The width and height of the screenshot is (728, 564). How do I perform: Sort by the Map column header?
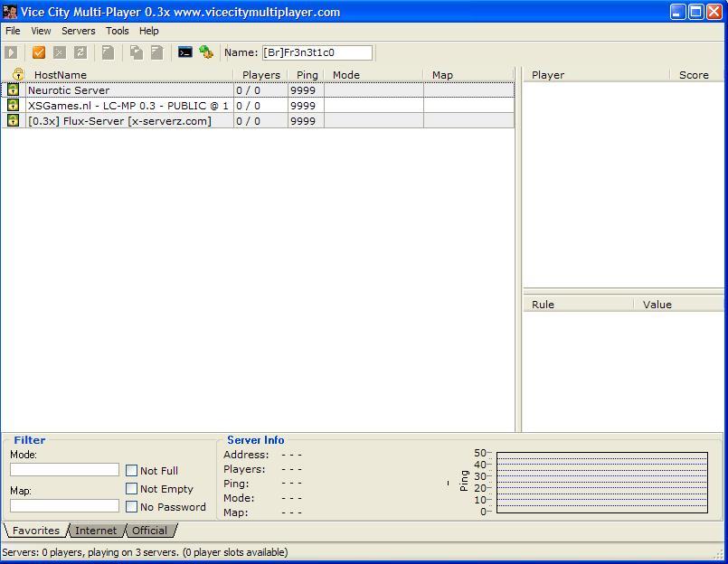pos(468,75)
